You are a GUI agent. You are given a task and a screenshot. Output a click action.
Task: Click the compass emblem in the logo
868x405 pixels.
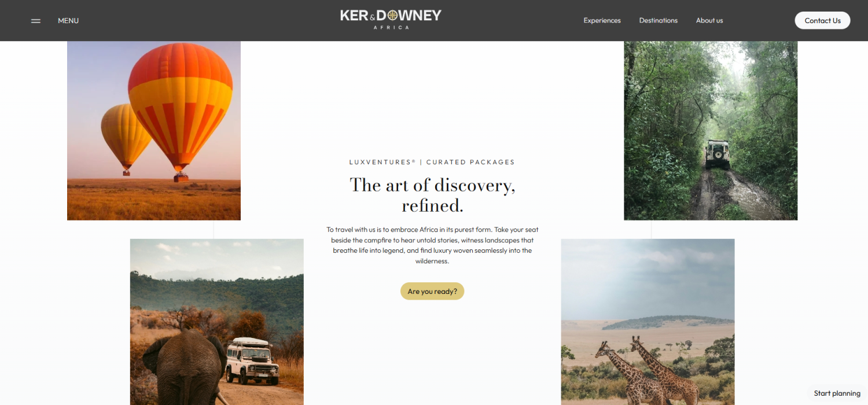pos(399,16)
